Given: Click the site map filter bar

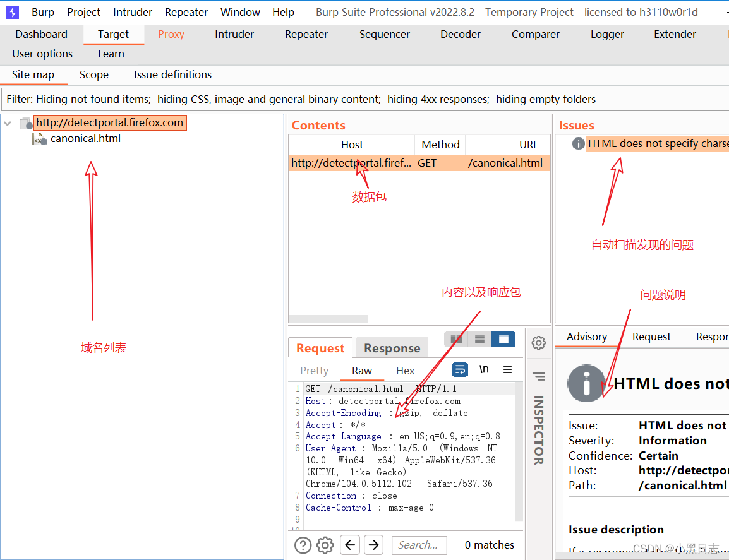Looking at the screenshot, I should click(364, 100).
